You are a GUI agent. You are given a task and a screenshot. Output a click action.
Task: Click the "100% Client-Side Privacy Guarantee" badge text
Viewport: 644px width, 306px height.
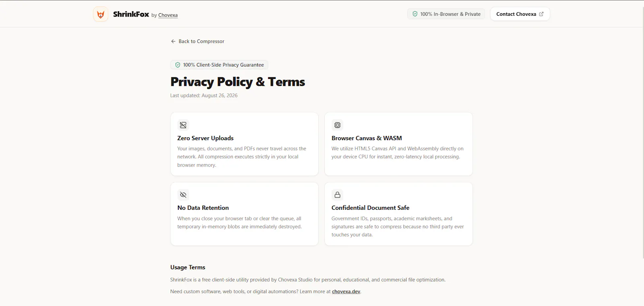[223, 65]
